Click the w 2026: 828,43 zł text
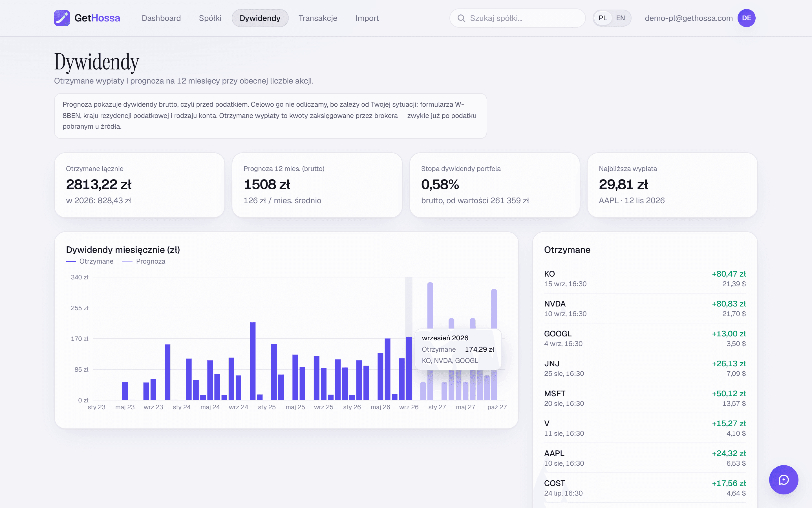 click(x=99, y=201)
